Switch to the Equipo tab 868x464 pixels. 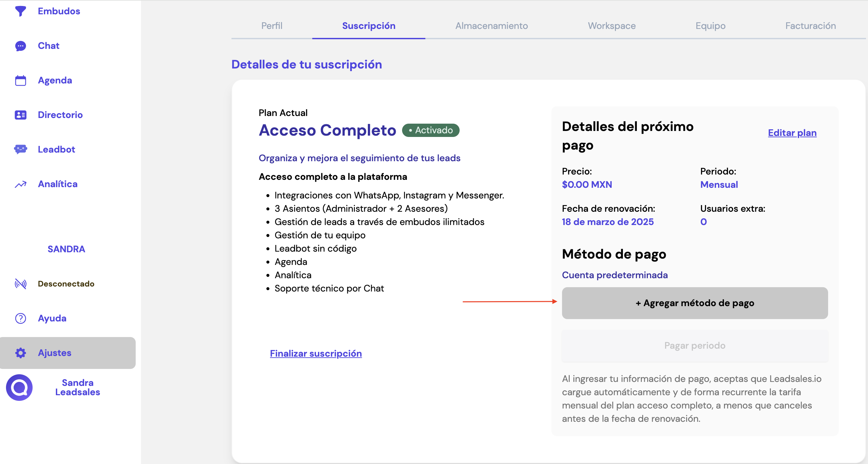(x=710, y=26)
